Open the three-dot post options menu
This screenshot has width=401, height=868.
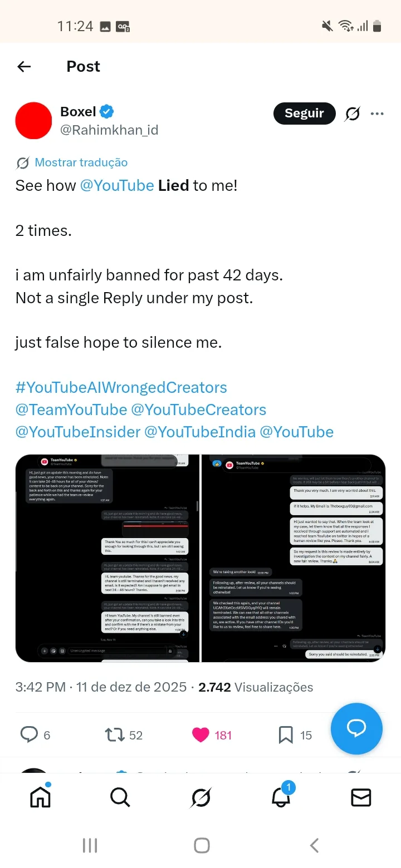pyautogui.click(x=377, y=114)
